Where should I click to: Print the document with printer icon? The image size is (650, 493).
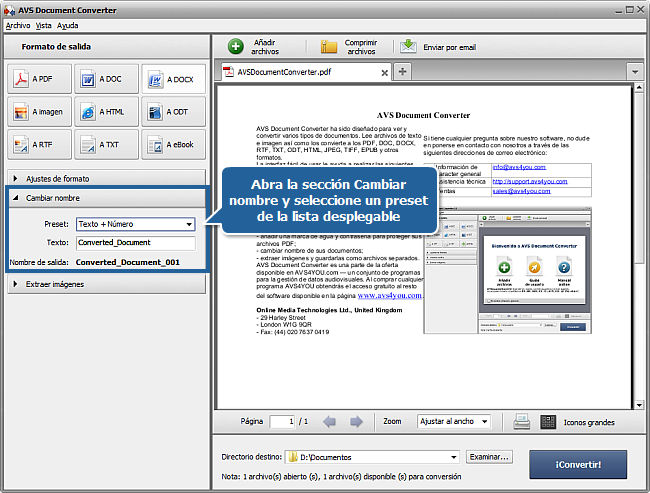coord(521,422)
